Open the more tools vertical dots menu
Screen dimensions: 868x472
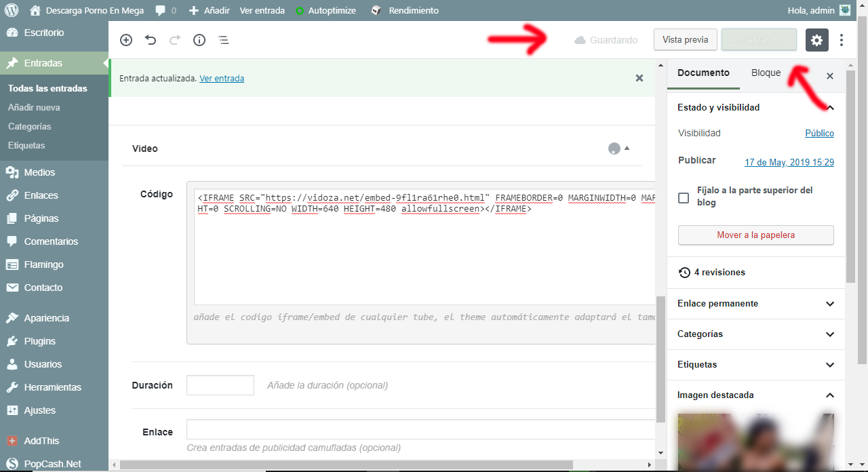click(x=842, y=40)
